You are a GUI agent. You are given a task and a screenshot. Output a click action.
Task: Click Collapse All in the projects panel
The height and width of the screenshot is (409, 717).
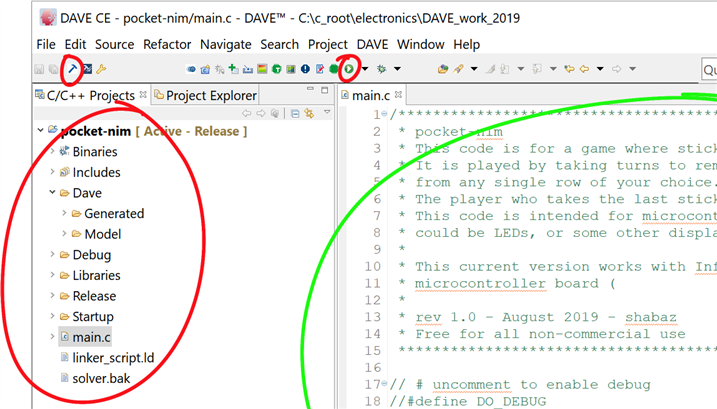coord(295,113)
